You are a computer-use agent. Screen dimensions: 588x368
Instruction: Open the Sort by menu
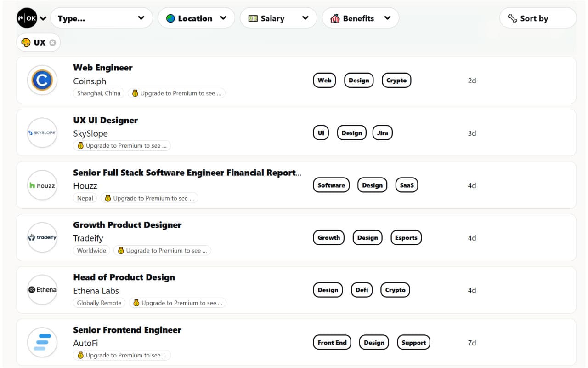(x=537, y=18)
